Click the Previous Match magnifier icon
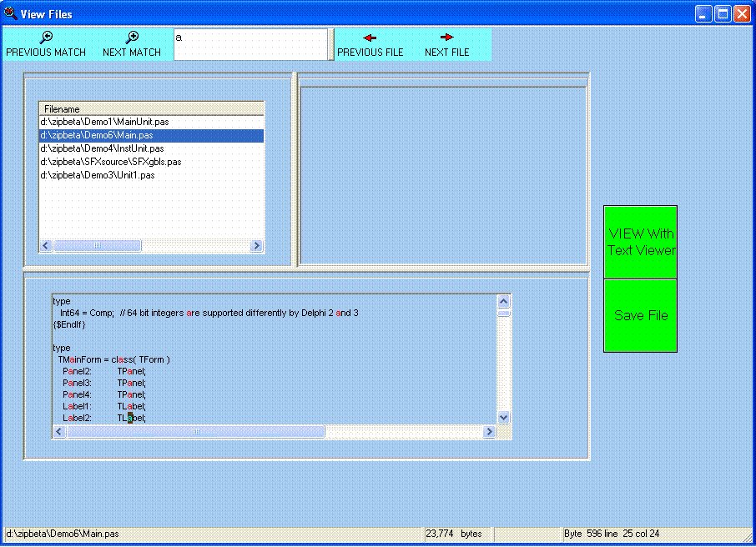This screenshot has width=756, height=547. click(46, 38)
